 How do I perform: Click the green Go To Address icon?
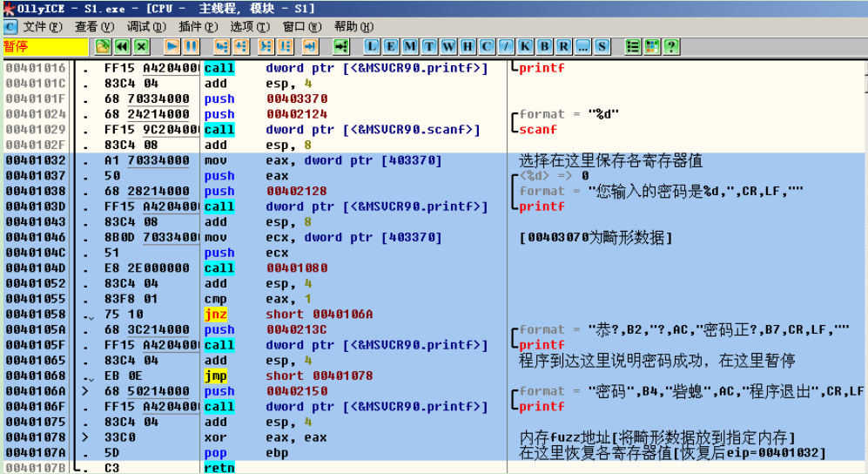coord(341,46)
